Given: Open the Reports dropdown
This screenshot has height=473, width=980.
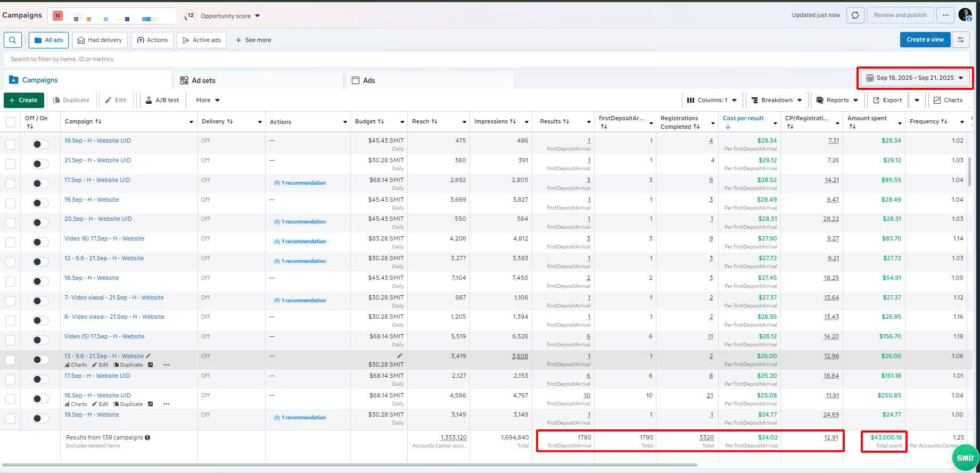Looking at the screenshot, I should click(x=837, y=100).
